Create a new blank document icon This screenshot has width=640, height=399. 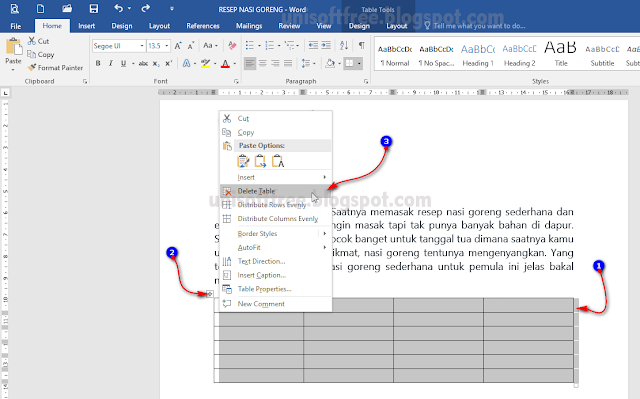40,9
